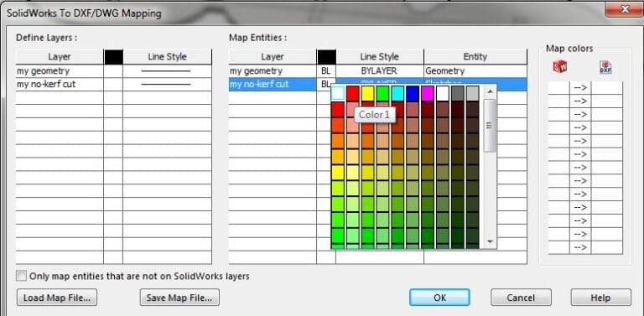The width and height of the screenshot is (644, 316).
Task: Click the BYLAYER line style of my geometry
Action: [x=380, y=71]
